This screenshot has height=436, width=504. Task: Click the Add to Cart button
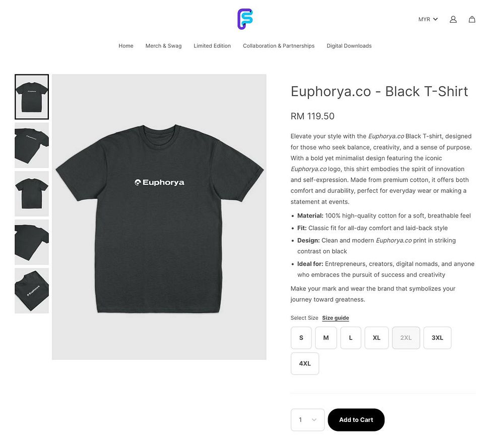pos(356,419)
